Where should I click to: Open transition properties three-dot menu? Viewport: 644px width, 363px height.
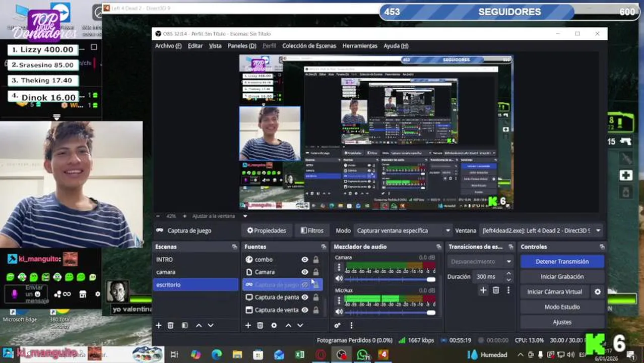(508, 290)
